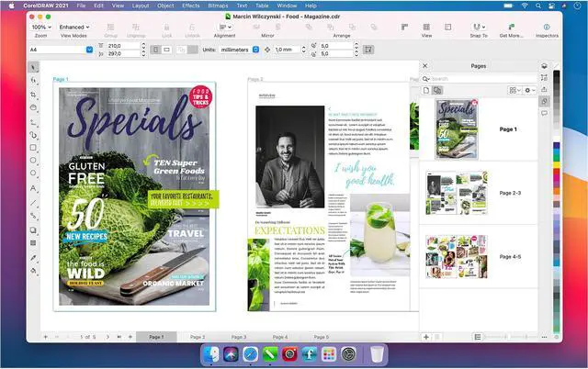This screenshot has height=369, width=588.
Task: Click the View grid toolbar icon
Action: 426,27
